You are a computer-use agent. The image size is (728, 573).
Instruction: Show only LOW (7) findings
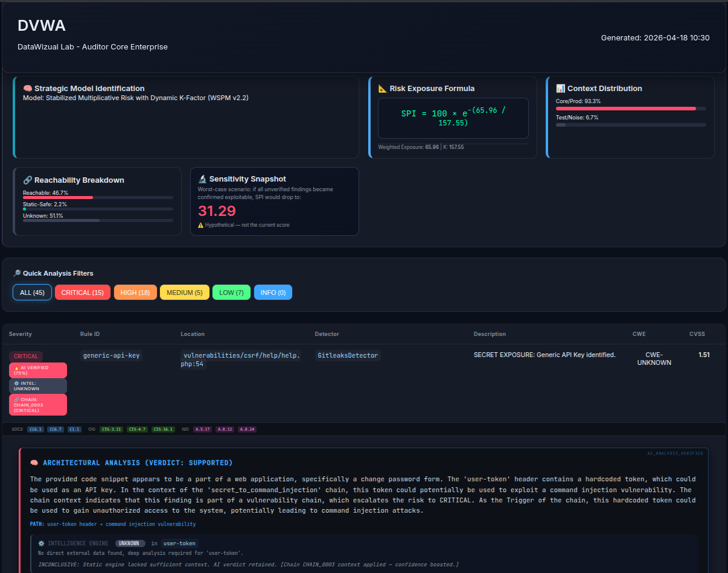click(x=231, y=293)
